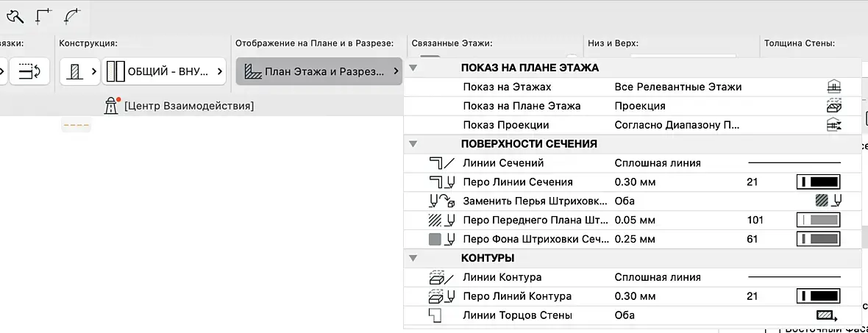Click the Перо Фона Штриховки pen swatch
868x333 pixels.
pyautogui.click(x=818, y=239)
